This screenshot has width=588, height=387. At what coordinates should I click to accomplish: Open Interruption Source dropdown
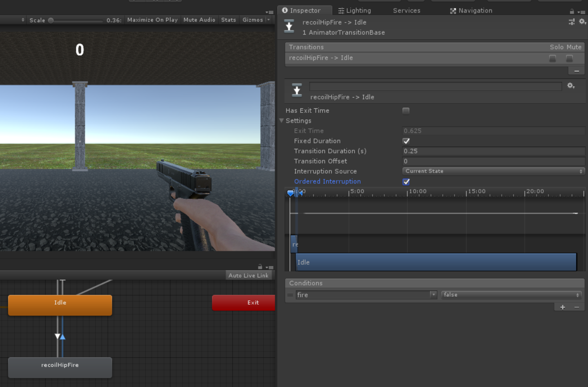[x=494, y=171]
